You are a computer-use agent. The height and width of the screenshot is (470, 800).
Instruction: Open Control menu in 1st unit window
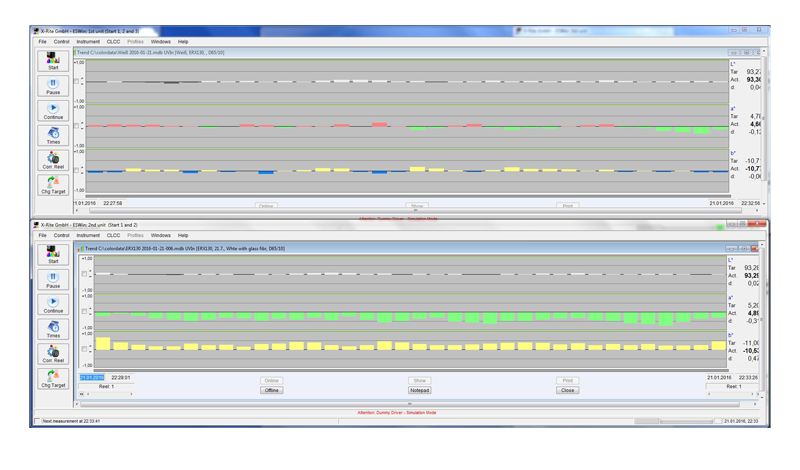tap(61, 42)
